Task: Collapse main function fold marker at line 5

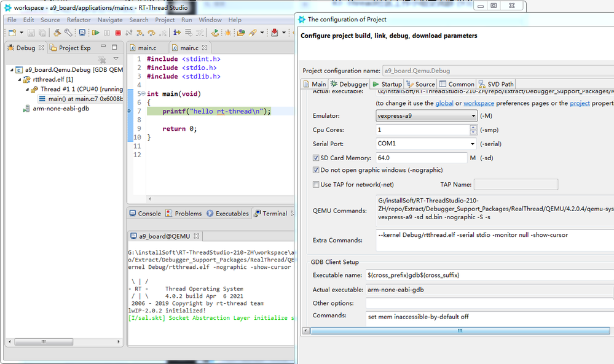Action: [143, 93]
